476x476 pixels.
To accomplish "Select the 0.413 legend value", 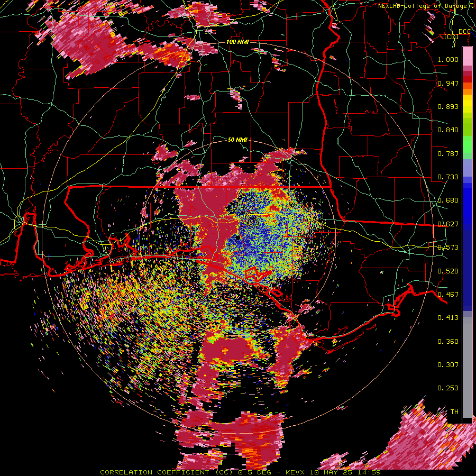I will click(x=448, y=317).
